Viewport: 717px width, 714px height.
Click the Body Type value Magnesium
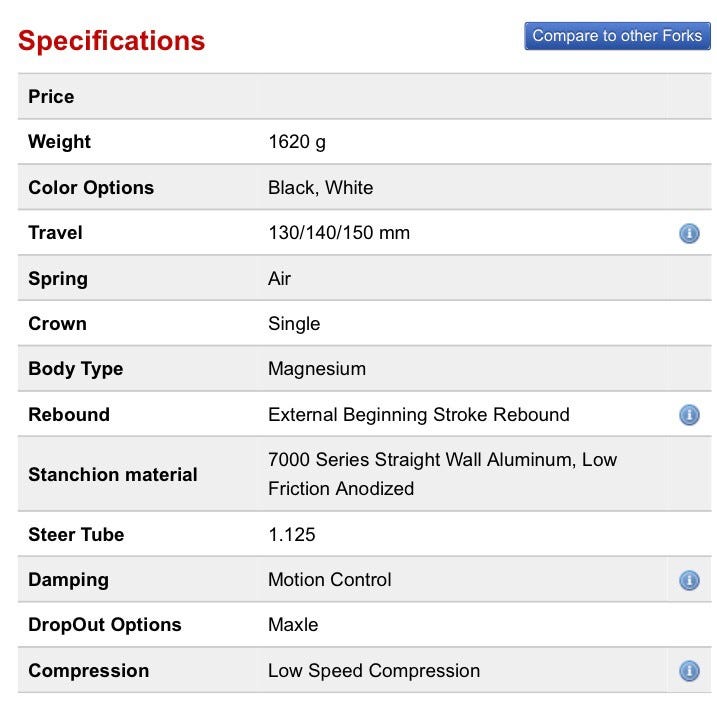[x=317, y=368]
